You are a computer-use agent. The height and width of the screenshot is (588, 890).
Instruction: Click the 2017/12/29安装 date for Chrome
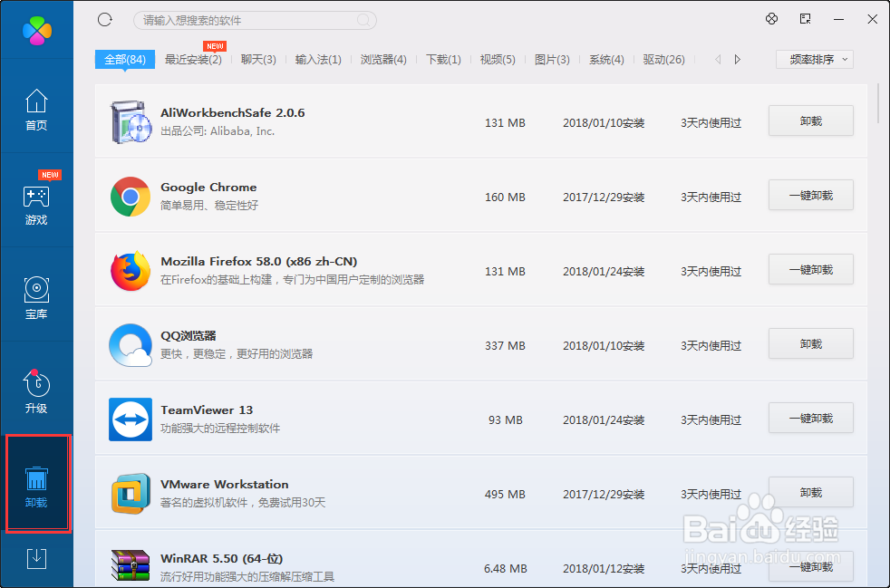[x=604, y=198]
